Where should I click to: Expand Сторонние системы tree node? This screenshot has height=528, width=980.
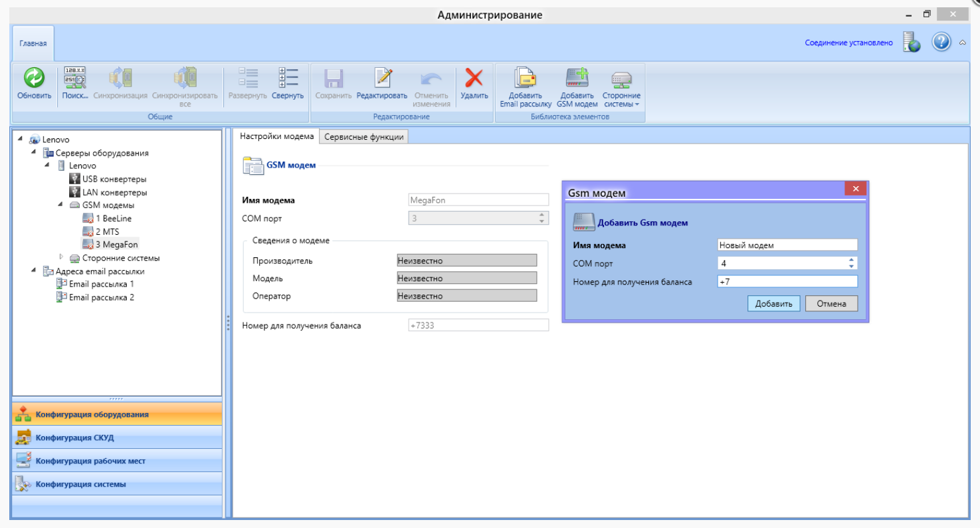coord(61,257)
